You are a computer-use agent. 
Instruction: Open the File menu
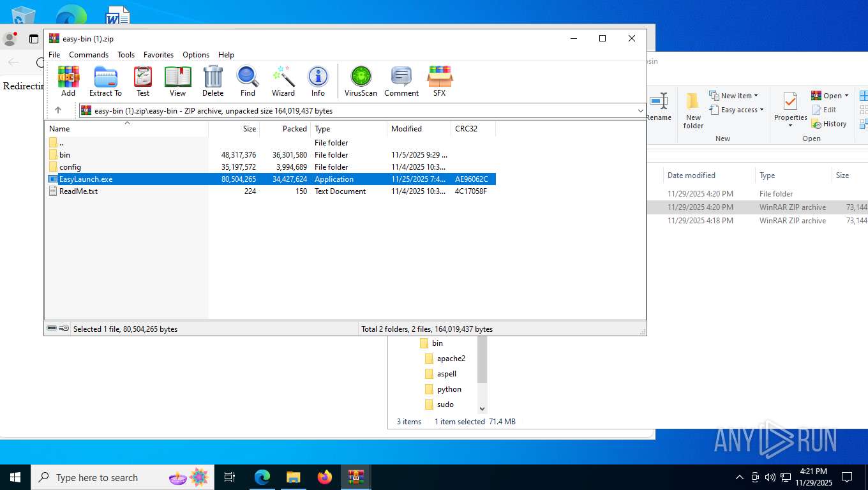(x=54, y=55)
